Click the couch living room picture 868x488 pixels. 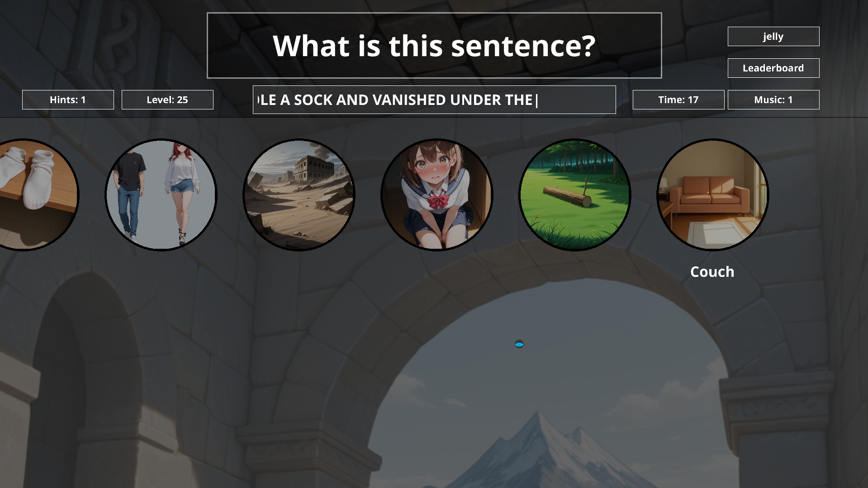tap(713, 194)
